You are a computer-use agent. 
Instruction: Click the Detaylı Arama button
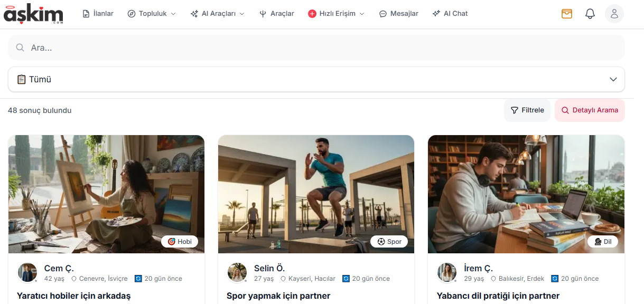(590, 110)
